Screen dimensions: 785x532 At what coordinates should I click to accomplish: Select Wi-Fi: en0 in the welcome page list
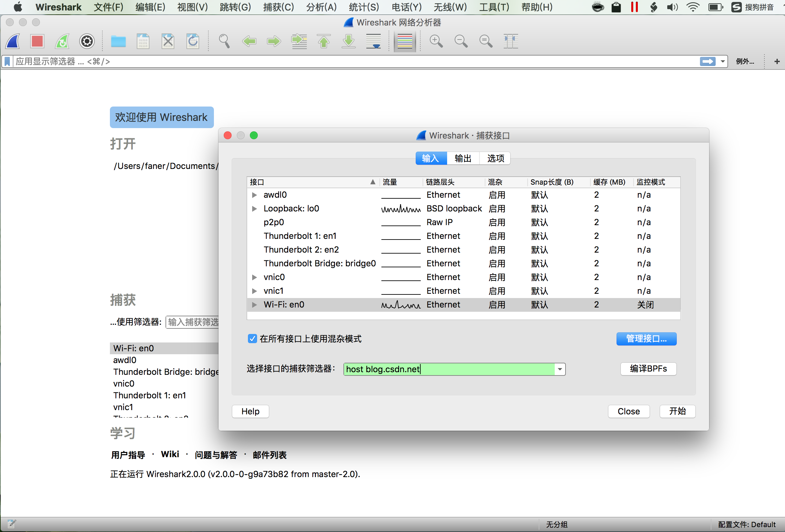tap(164, 348)
